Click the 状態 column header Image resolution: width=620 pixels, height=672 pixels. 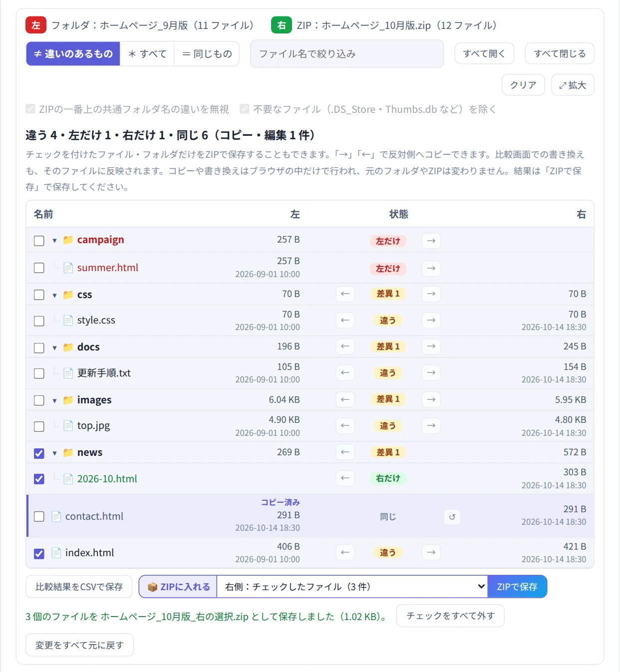click(x=399, y=214)
